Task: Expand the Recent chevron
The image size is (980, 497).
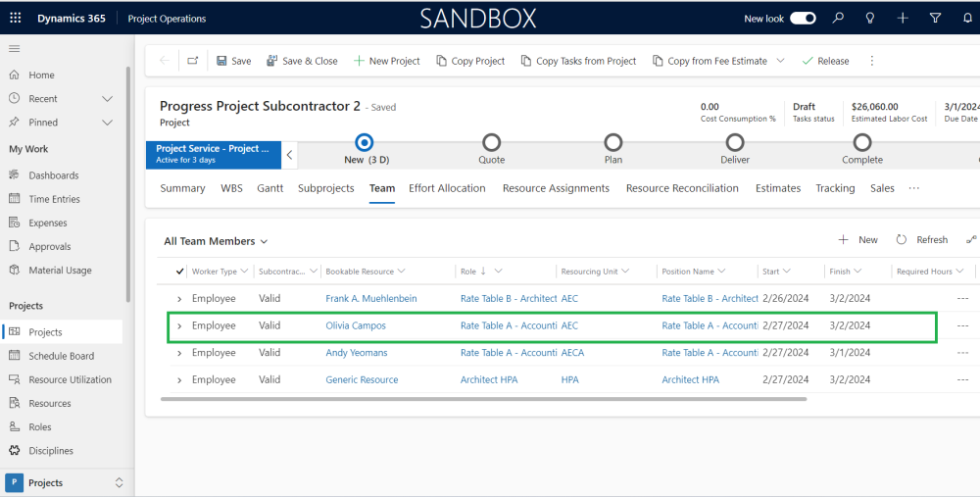Action: 108,99
